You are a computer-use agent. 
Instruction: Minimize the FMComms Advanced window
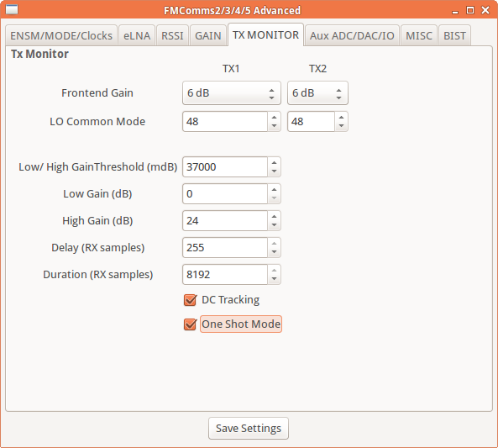click(455, 12)
